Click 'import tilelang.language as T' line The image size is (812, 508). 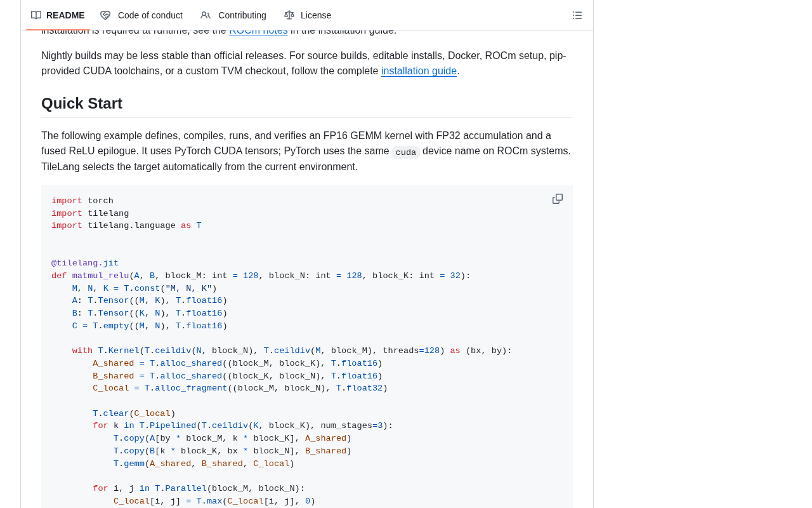click(x=126, y=225)
